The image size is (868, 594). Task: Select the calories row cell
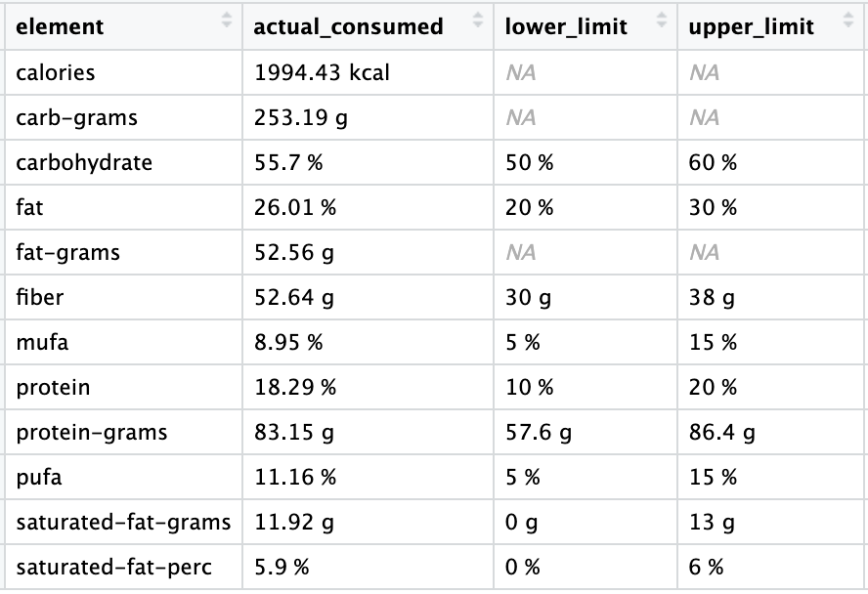point(56,72)
